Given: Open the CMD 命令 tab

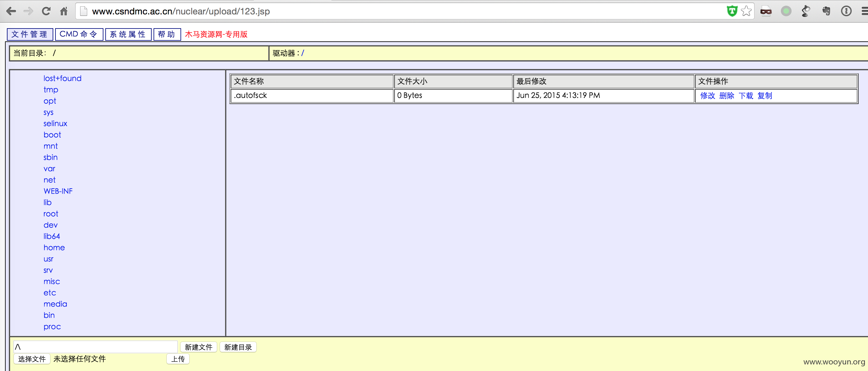Looking at the screenshot, I should pyautogui.click(x=79, y=34).
